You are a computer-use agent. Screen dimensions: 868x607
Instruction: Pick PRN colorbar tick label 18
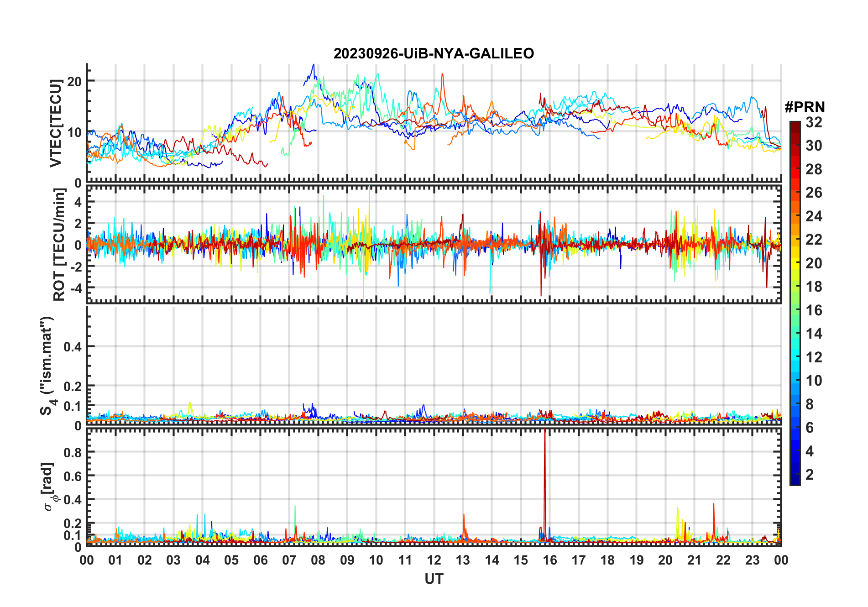coord(814,287)
